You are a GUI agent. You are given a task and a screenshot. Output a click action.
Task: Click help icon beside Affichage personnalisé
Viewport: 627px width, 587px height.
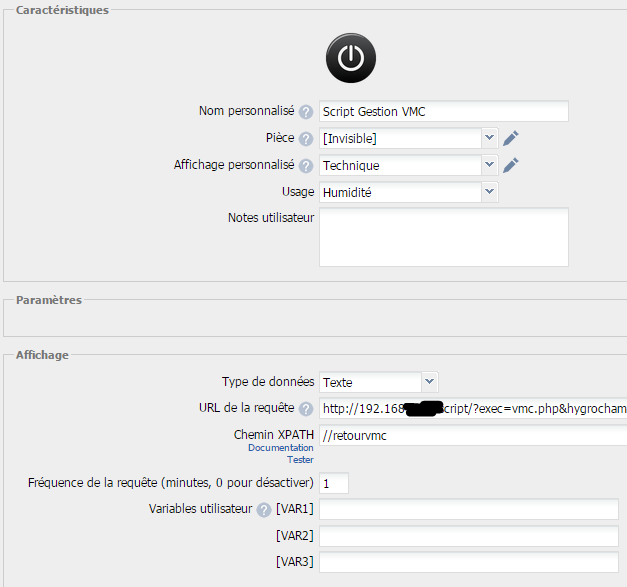pyautogui.click(x=306, y=166)
